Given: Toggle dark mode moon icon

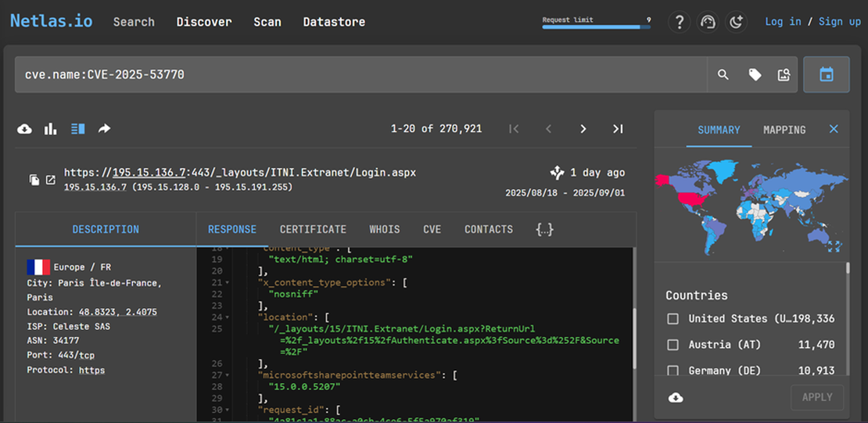Looking at the screenshot, I should (x=736, y=22).
